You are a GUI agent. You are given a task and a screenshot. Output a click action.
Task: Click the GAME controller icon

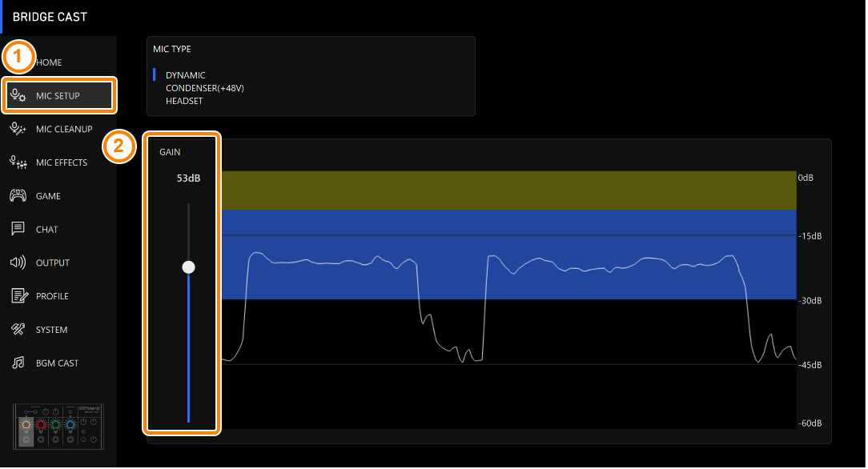[18, 196]
